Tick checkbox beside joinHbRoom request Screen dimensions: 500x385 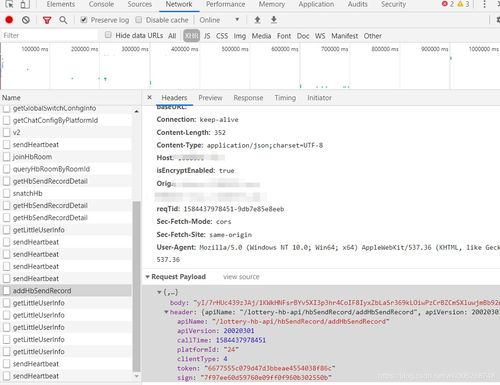point(6,157)
